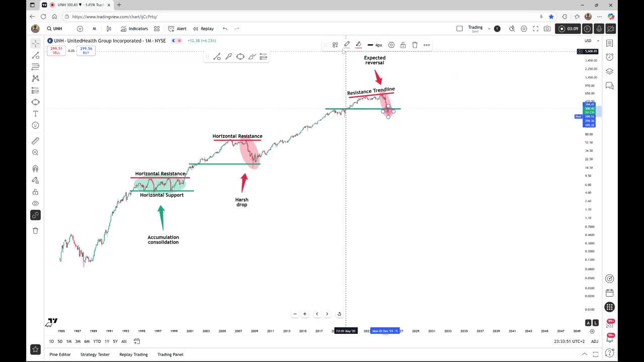Screen dimensions: 644x362
Task: Select the crosshair cursor tool
Action: 35,44
